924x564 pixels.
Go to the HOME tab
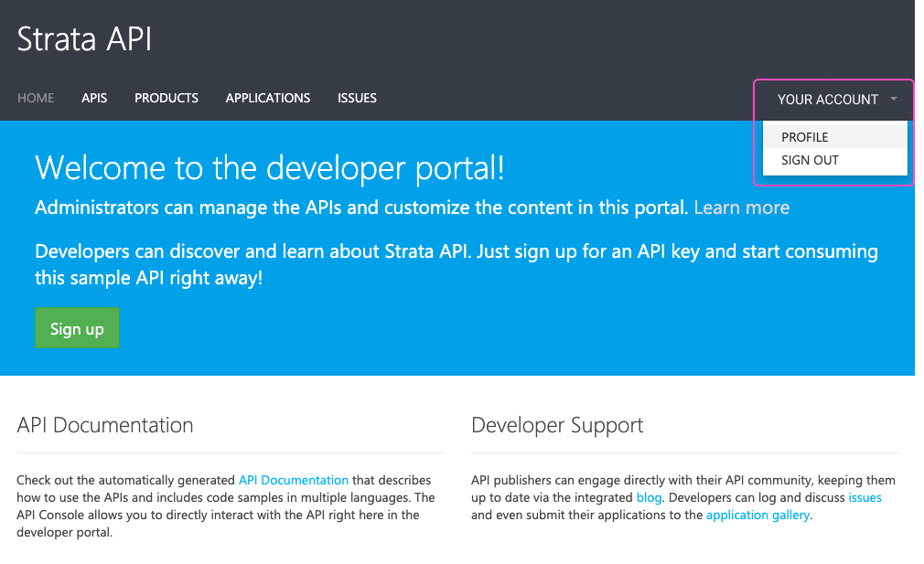click(35, 98)
